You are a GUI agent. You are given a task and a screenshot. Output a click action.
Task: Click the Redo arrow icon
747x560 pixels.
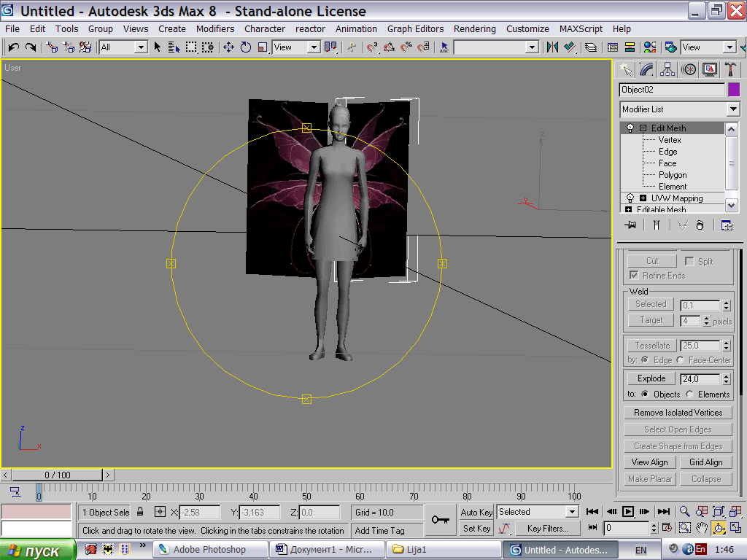click(31, 47)
